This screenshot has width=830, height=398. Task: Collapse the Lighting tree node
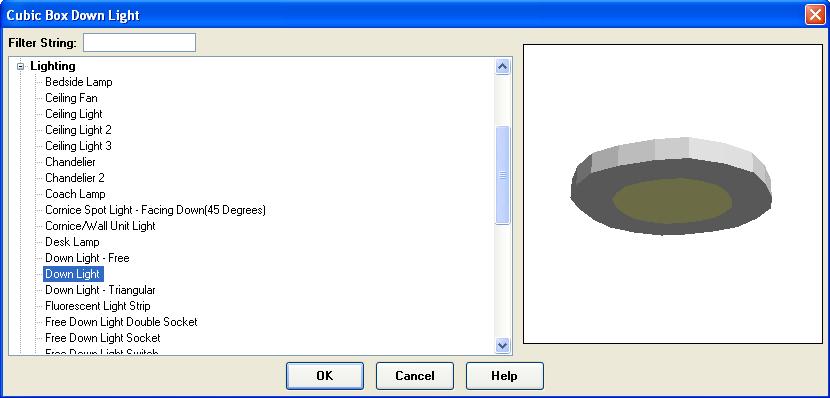(x=21, y=67)
